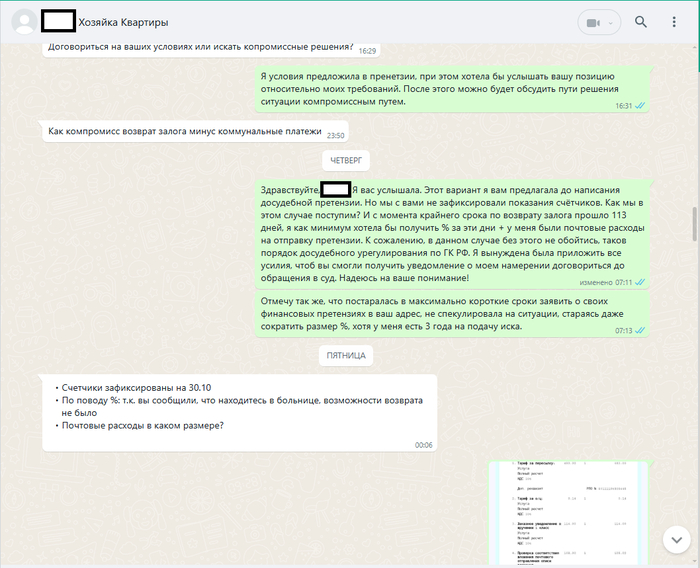700x568 pixels.
Task: Select the message about Счетчики зафиксированы
Action: [240, 411]
